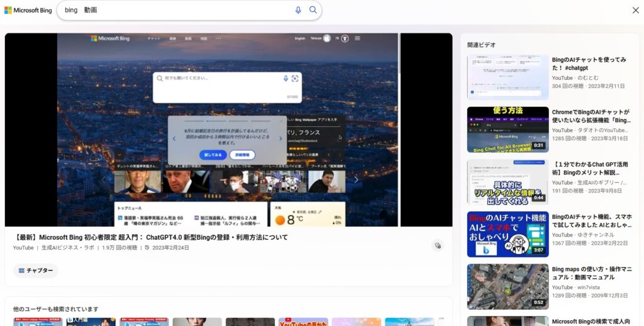
Task: Open the Bing maps 使い方 video thumbnail
Action: (508, 286)
